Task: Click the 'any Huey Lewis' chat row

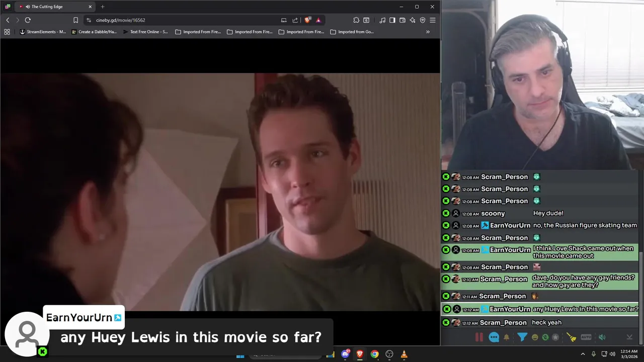Action: 540,309
